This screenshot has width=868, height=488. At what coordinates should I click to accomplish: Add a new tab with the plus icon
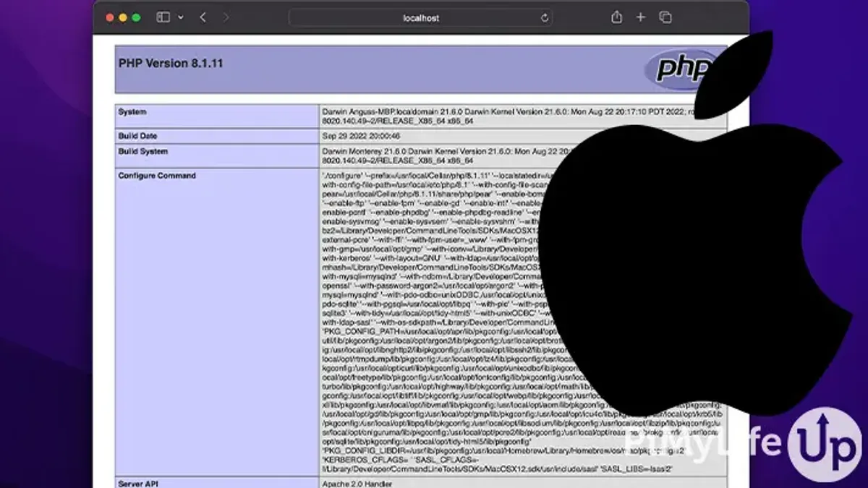[x=641, y=17]
